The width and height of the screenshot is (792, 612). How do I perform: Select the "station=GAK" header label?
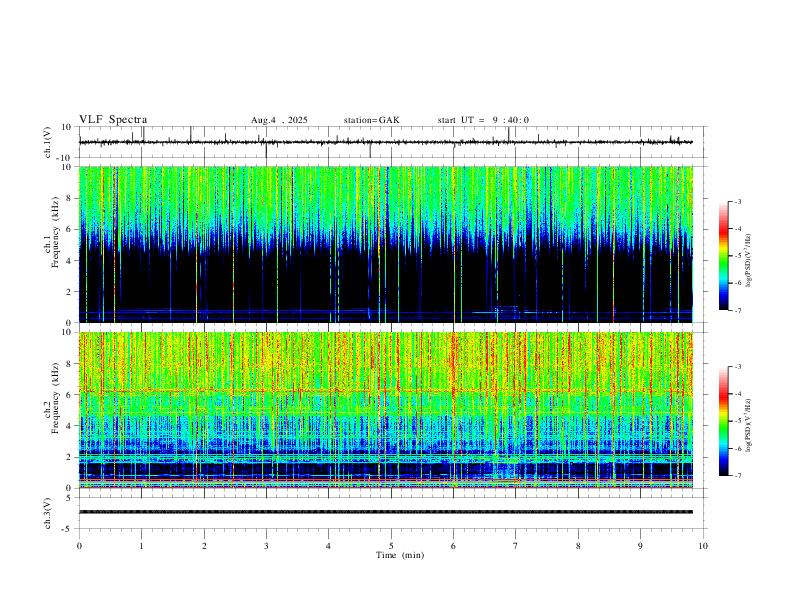371,120
